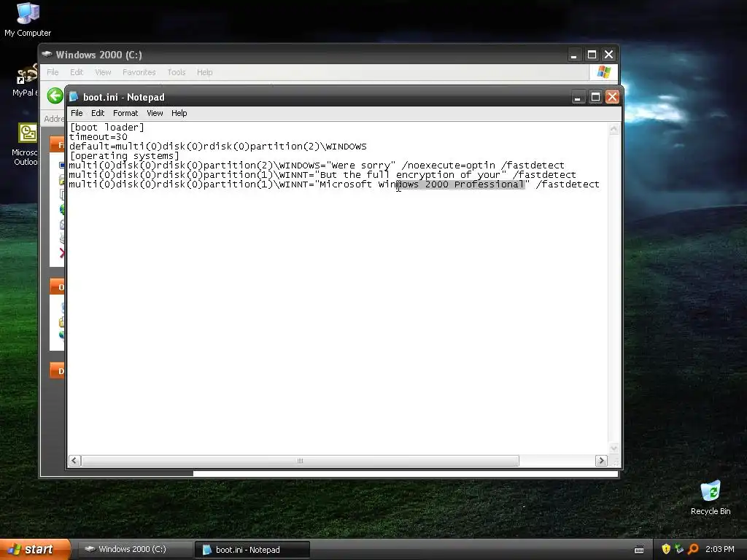Open View menu in Windows 2000 (C:) window
The width and height of the screenshot is (747, 560).
click(103, 72)
